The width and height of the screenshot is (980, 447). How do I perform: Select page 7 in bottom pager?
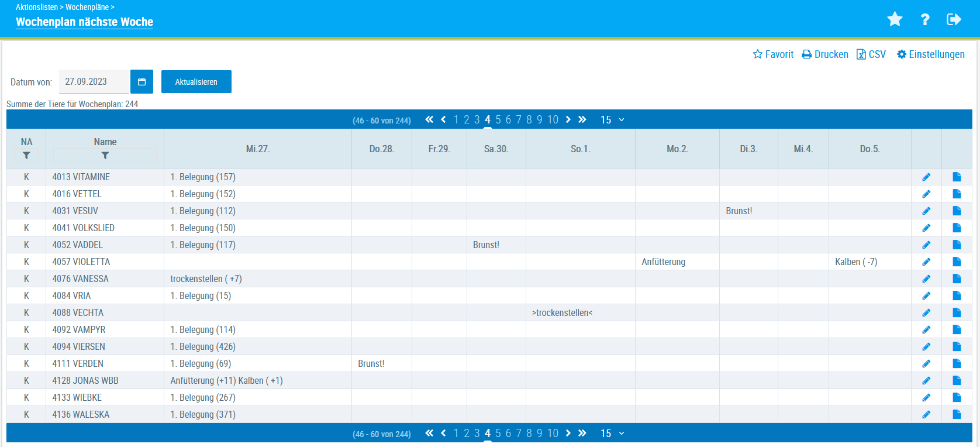[519, 433]
